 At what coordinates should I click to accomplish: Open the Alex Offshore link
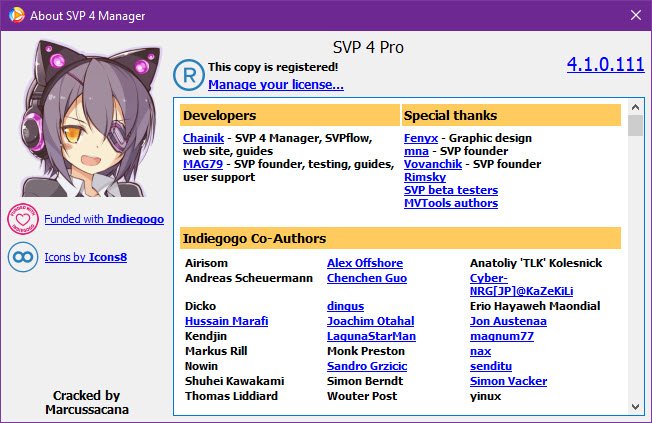point(365,263)
